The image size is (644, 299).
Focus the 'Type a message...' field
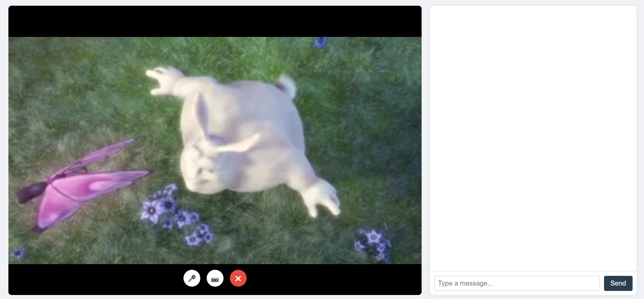point(517,283)
